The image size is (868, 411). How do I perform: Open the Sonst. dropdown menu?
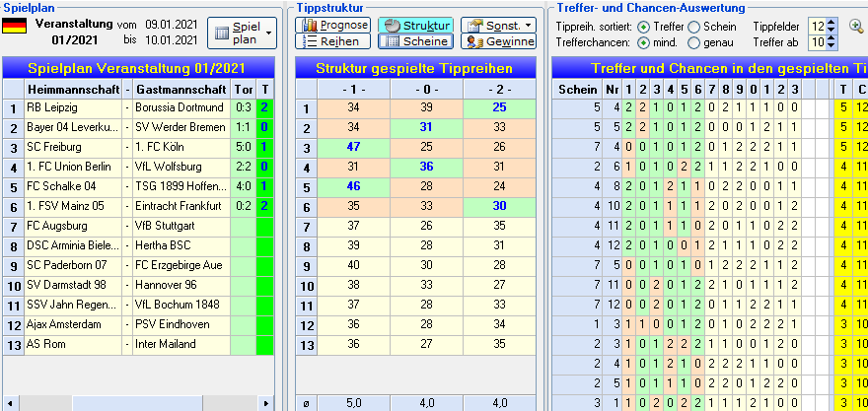(498, 26)
